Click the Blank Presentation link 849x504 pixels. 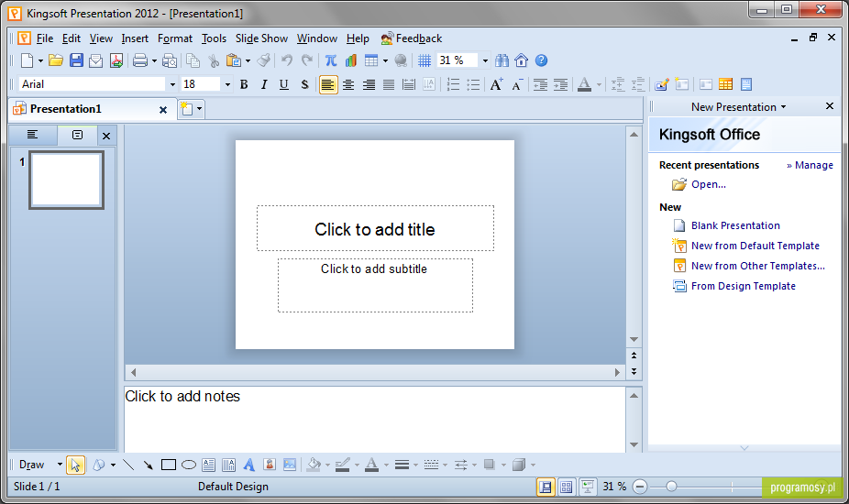pyautogui.click(x=735, y=225)
